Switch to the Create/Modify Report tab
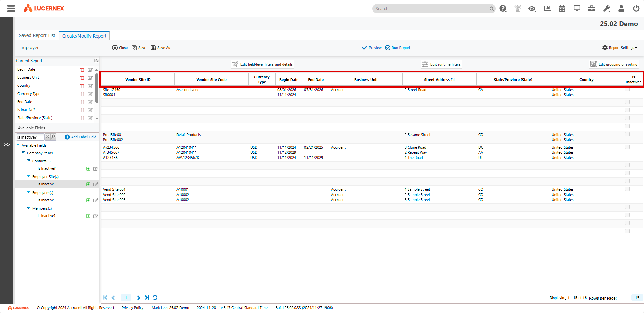The height and width of the screenshot is (313, 644). 84,35
